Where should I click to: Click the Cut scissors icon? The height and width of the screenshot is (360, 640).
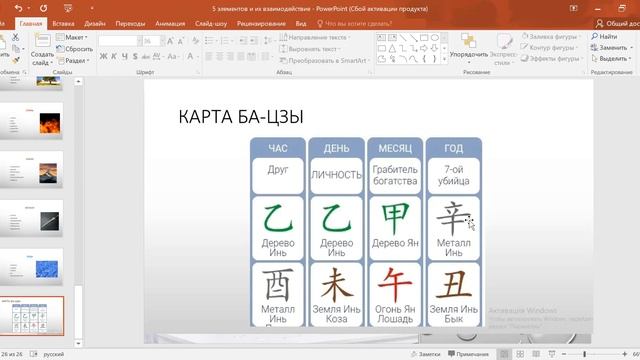pos(16,37)
